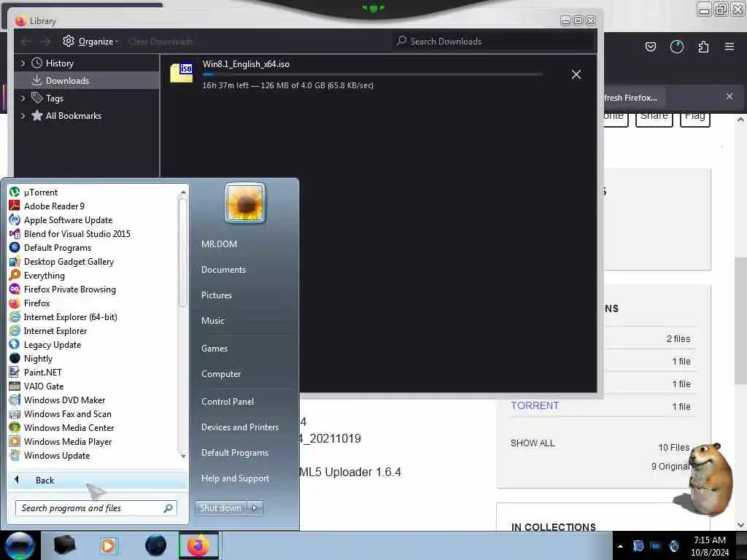Image resolution: width=747 pixels, height=560 pixels.
Task: Open MR.DOM user folder
Action: tap(219, 244)
